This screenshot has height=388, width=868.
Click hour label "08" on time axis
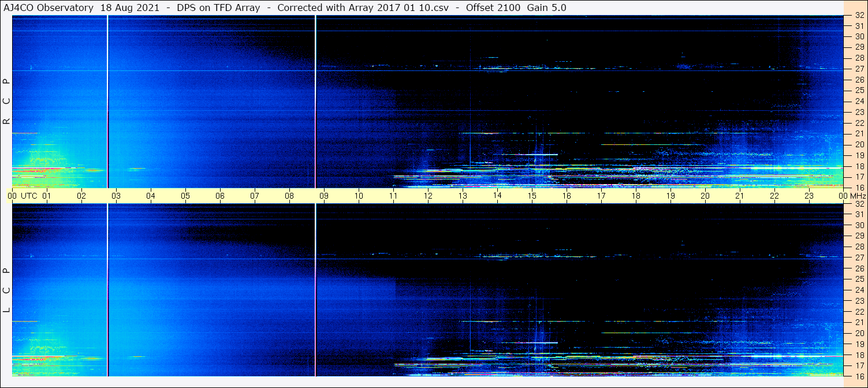click(289, 196)
